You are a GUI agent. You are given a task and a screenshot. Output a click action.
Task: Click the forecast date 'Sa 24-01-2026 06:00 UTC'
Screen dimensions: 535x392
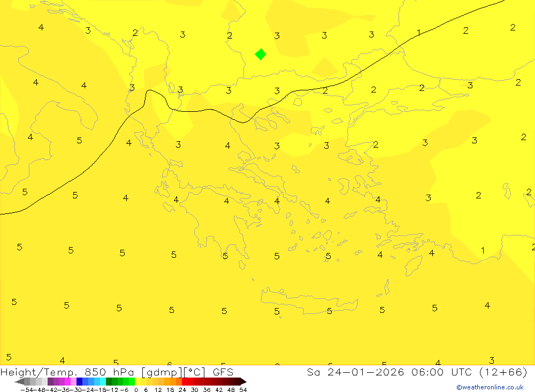click(389, 372)
